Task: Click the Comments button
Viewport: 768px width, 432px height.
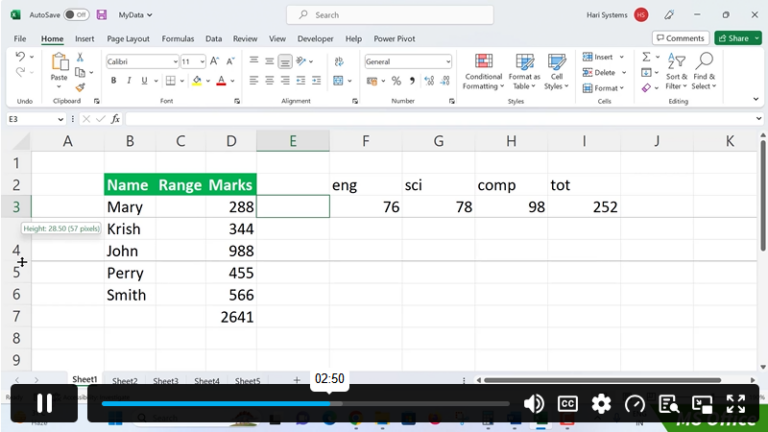Action: point(680,38)
